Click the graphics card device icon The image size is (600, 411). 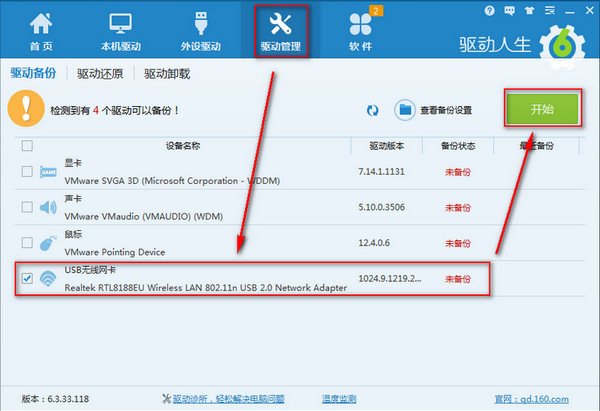[x=48, y=172]
